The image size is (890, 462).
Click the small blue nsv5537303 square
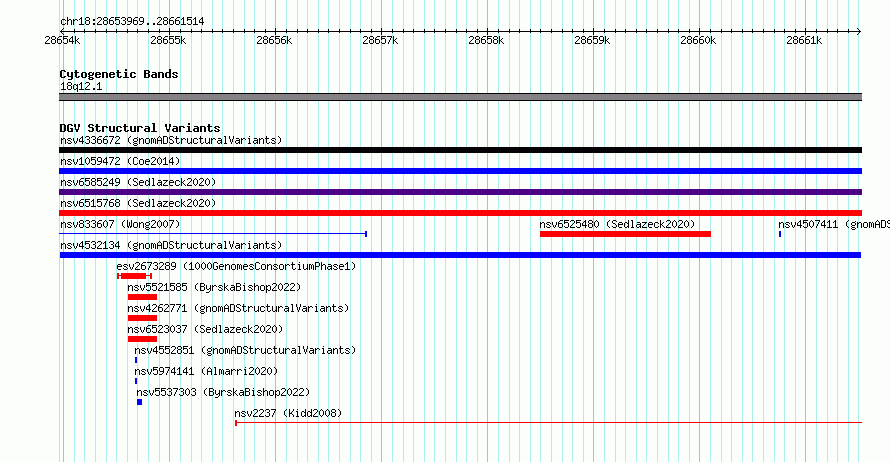(x=140, y=402)
